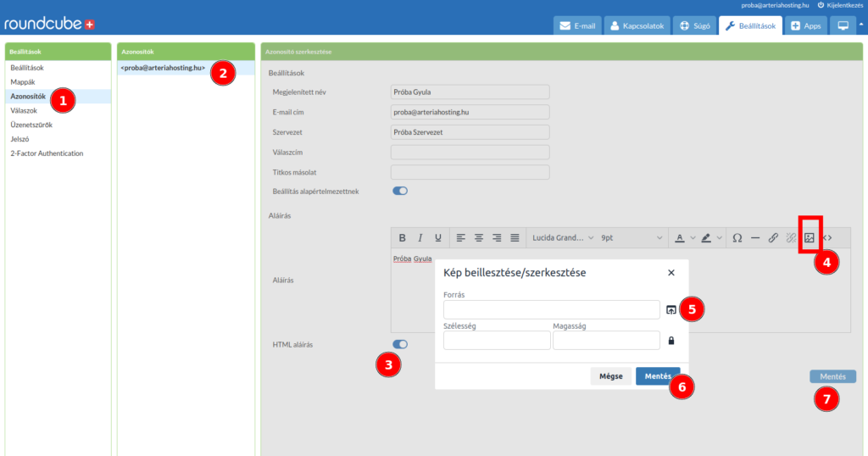Click the upload image icon beside Forrás
Screen dimensions: 868x456
[671, 310]
